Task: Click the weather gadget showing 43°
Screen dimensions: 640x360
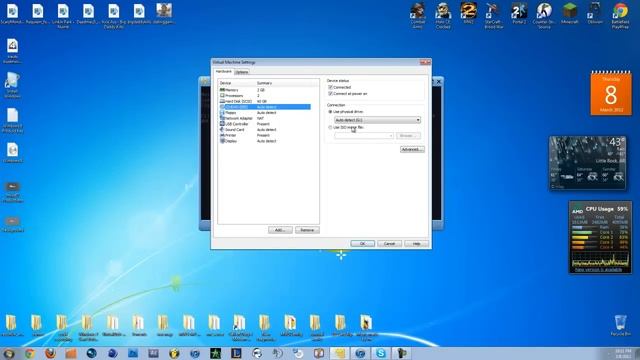Action: click(x=587, y=163)
